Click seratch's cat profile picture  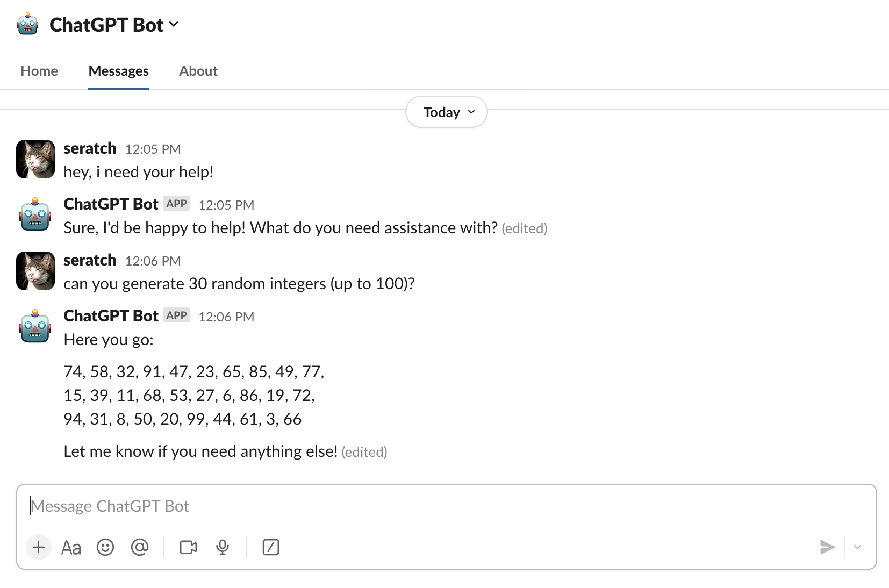[x=35, y=159]
